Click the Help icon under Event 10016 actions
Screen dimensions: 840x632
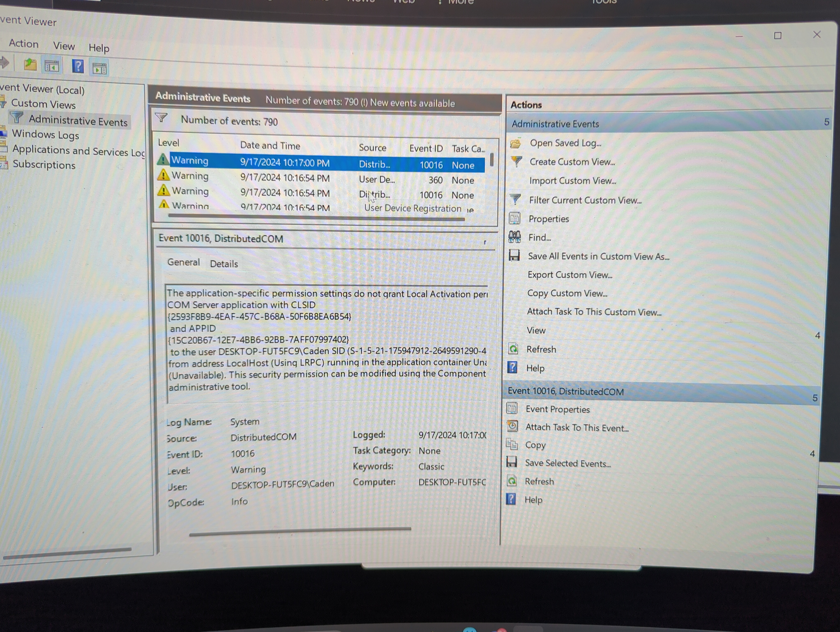point(511,499)
